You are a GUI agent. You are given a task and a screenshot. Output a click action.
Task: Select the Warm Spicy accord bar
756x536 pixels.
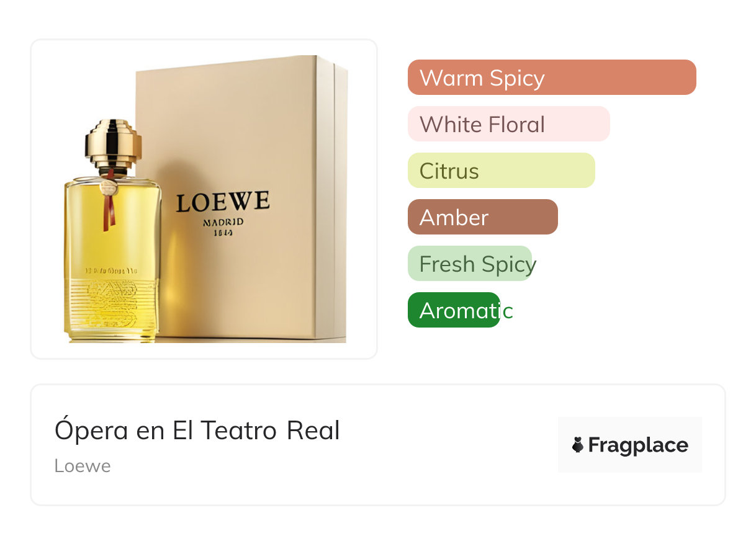(552, 78)
